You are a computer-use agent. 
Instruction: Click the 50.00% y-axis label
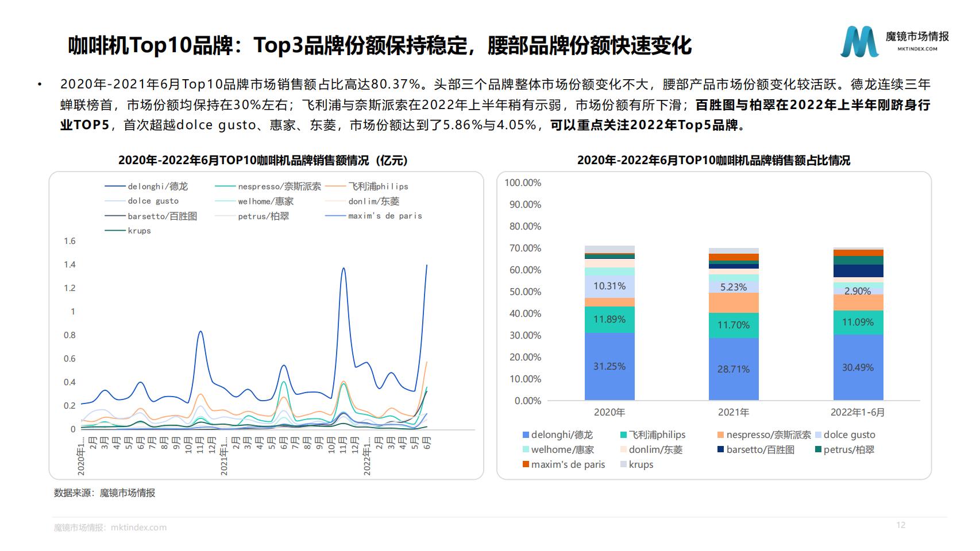525,292
